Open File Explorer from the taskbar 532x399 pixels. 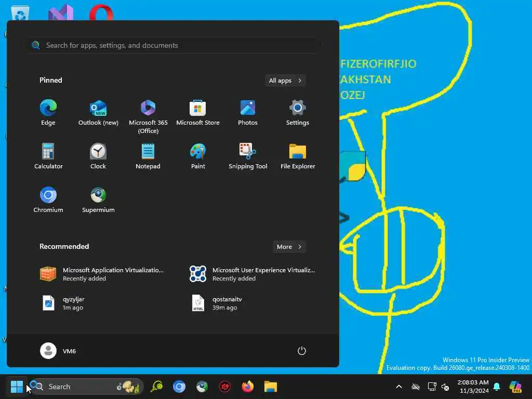[270, 387]
